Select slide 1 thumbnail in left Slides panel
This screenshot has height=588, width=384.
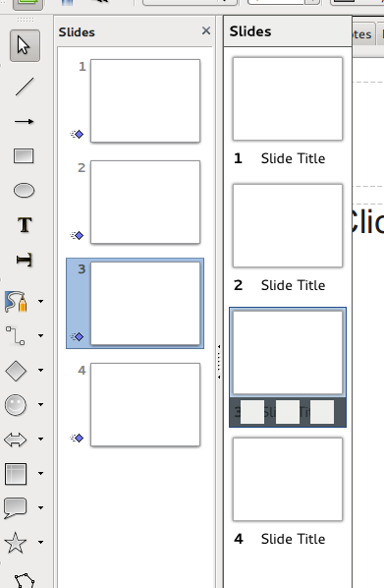145,101
